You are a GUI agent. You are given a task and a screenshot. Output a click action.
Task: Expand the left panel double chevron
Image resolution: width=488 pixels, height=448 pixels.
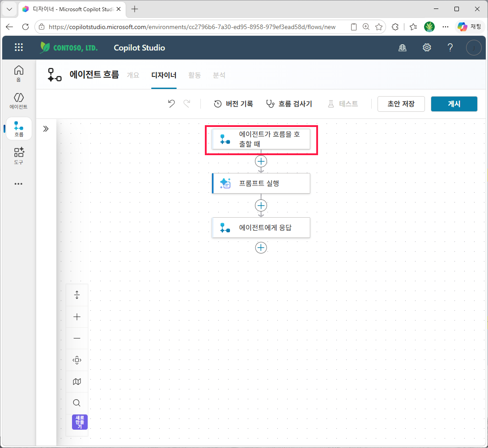coord(46,129)
